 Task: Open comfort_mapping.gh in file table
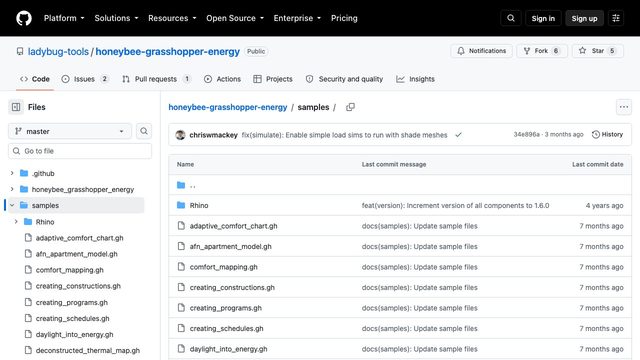click(224, 267)
